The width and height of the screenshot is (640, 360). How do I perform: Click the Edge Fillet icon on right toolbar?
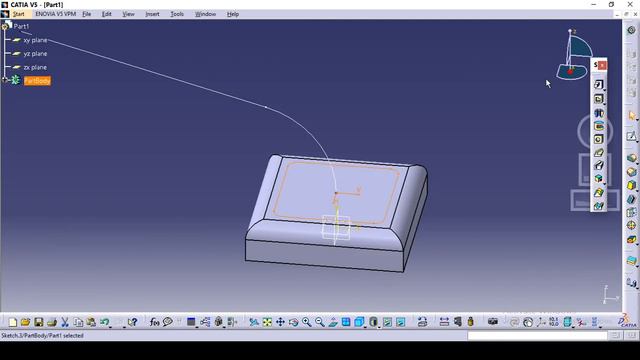[631, 158]
